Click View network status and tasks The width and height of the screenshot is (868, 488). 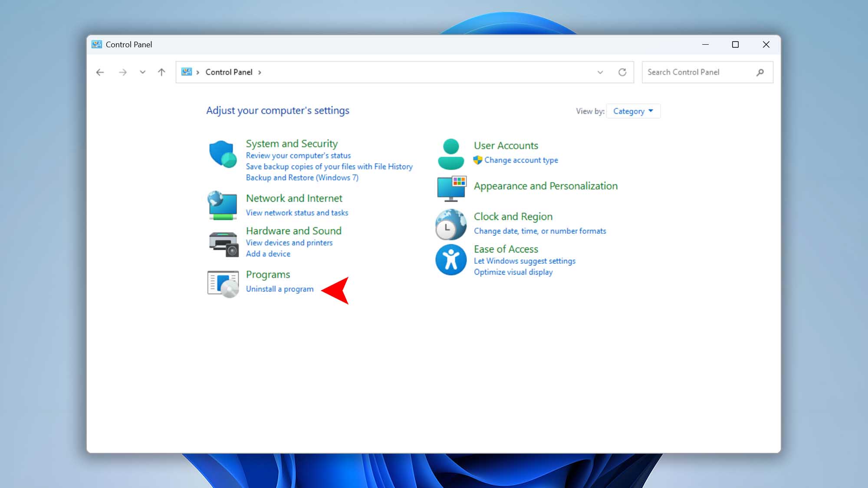point(297,213)
